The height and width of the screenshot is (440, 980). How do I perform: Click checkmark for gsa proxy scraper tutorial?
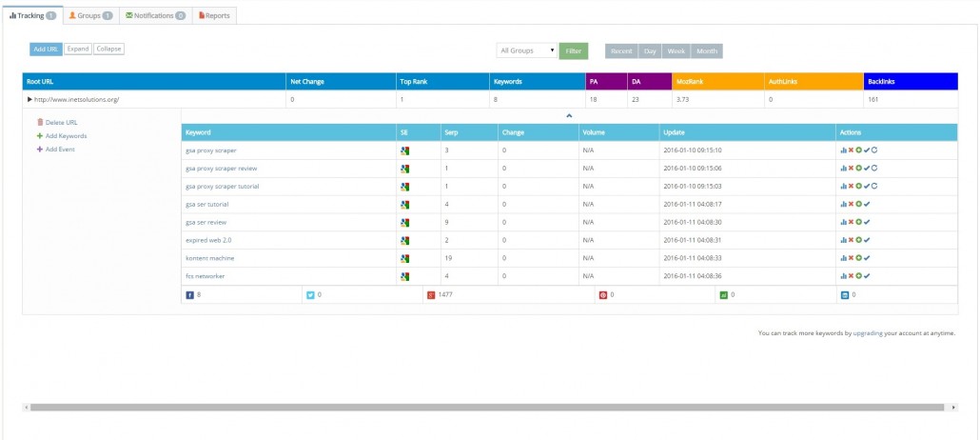[x=867, y=186]
